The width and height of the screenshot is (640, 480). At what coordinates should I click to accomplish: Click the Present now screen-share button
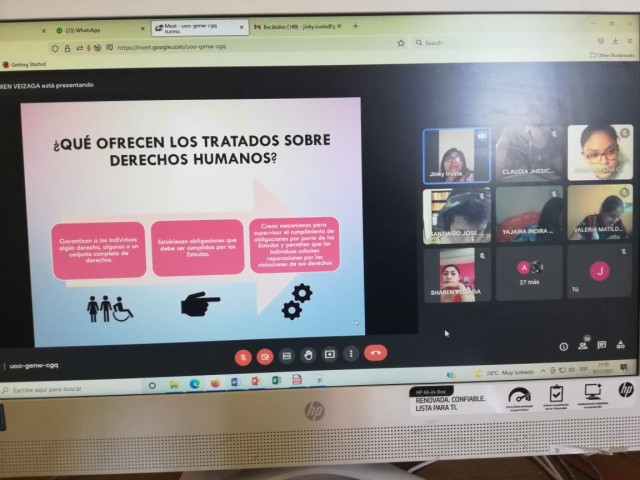click(x=329, y=354)
